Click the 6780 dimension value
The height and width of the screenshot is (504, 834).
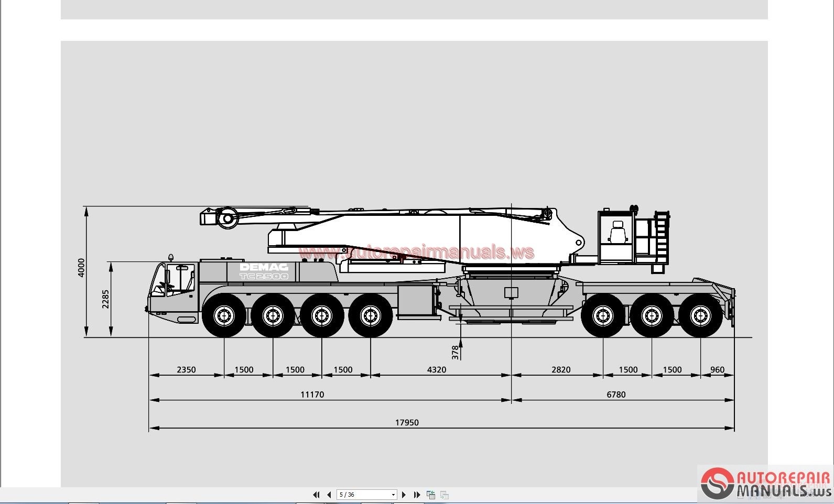pos(616,395)
